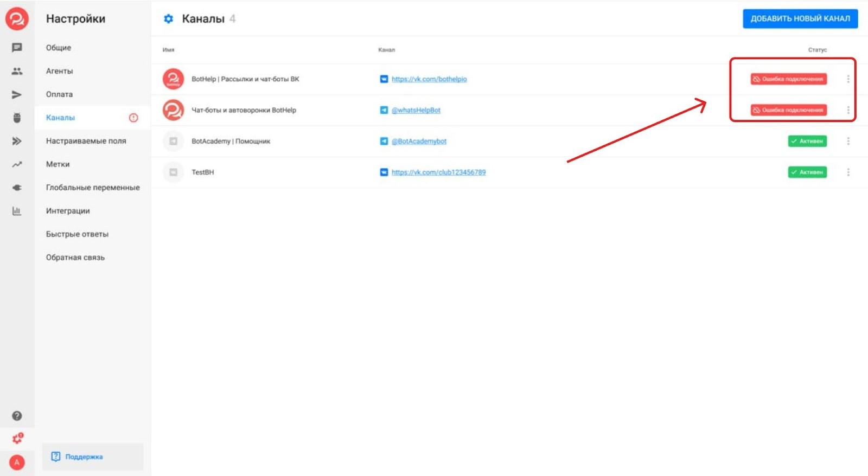Viewport: 868px width, 476px height.
Task: Open the vk.com/bothelpio channel link
Action: (429, 79)
